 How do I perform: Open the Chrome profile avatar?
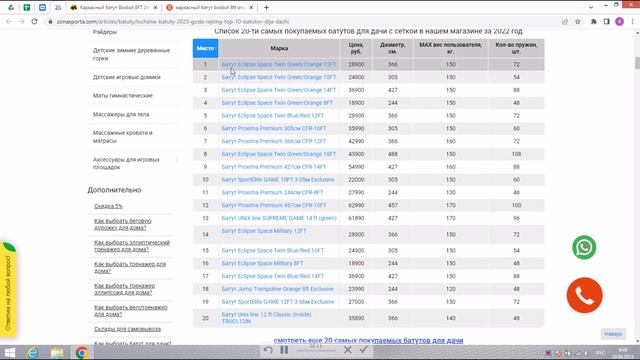point(619,22)
